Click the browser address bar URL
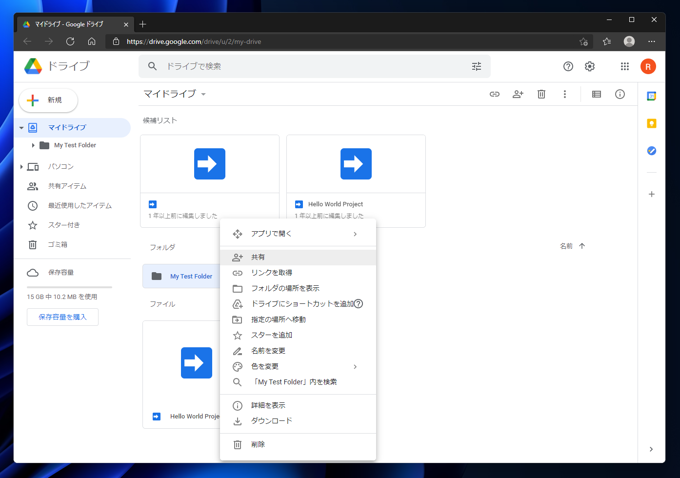 (193, 42)
